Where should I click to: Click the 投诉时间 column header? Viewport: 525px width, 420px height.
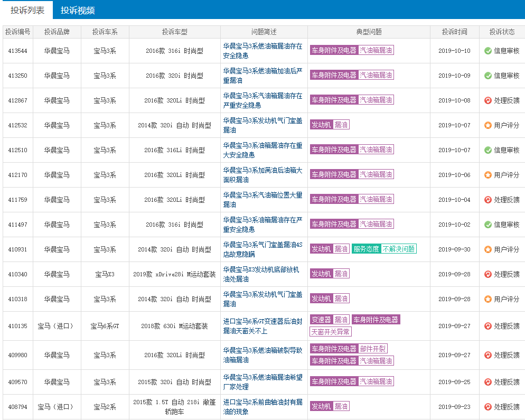pyautogui.click(x=454, y=32)
